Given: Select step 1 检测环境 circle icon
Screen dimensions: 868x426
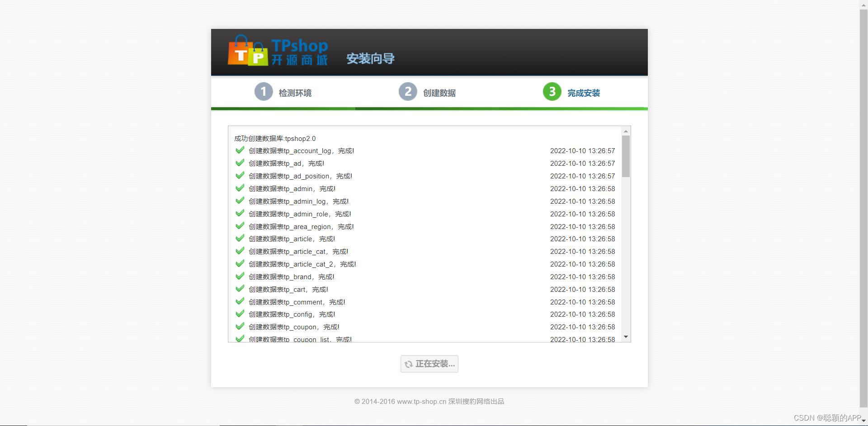Looking at the screenshot, I should coord(264,91).
